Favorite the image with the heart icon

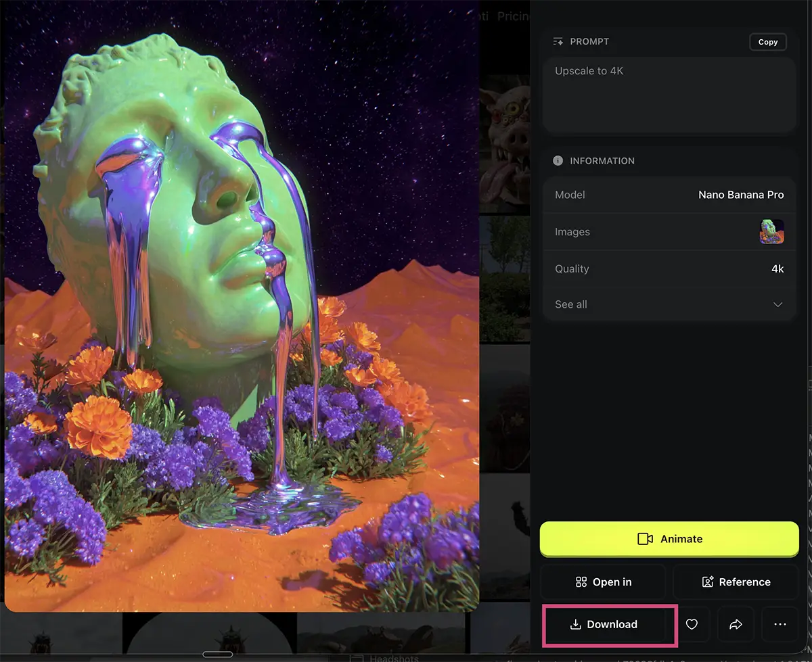(692, 625)
